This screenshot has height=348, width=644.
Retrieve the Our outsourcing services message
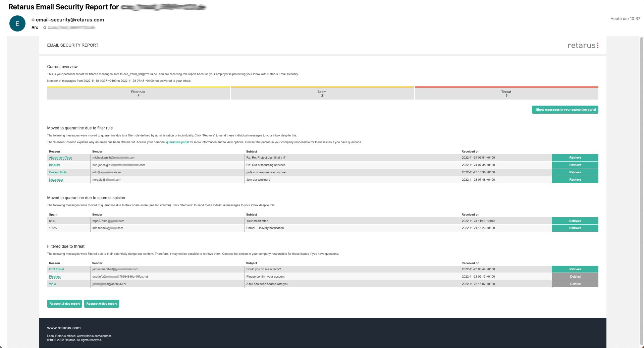point(575,165)
